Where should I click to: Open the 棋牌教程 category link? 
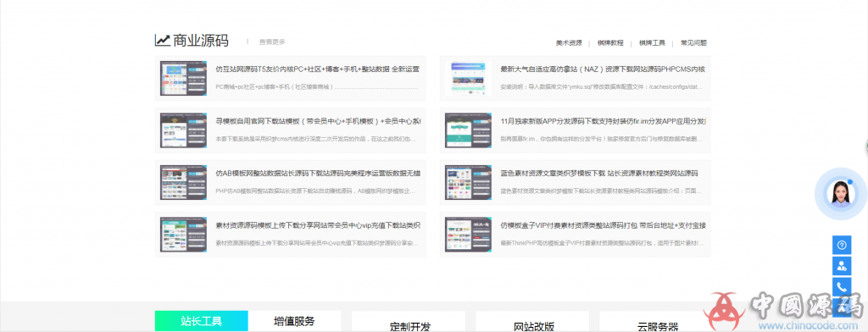tap(610, 42)
